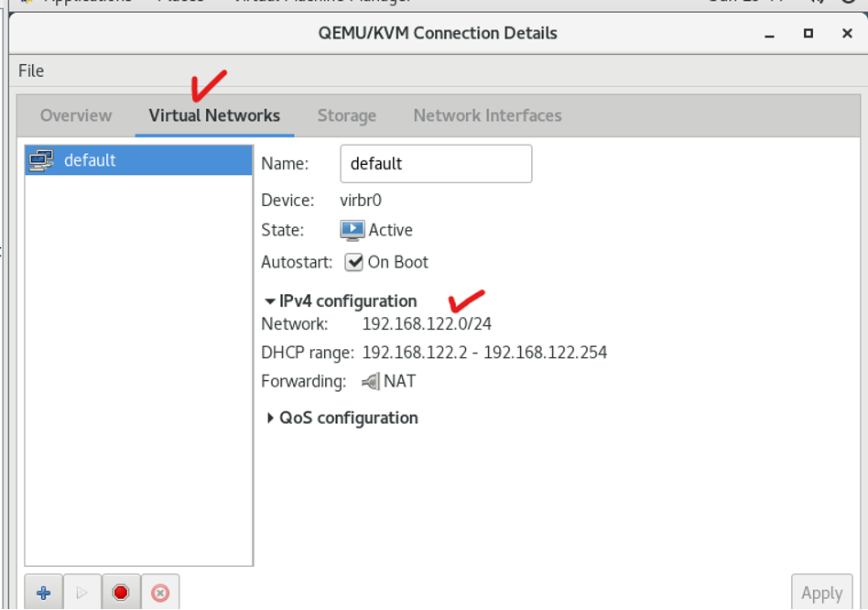
Task: Switch to the Storage tab
Action: 346,115
